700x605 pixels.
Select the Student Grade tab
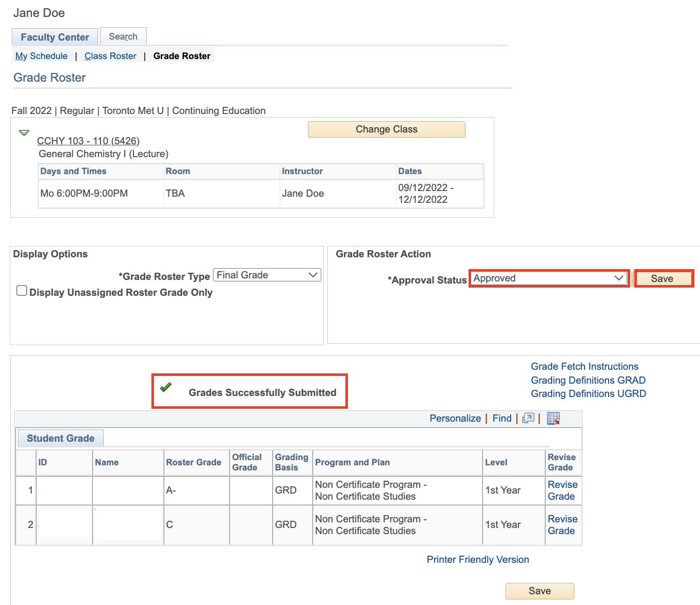[61, 438]
